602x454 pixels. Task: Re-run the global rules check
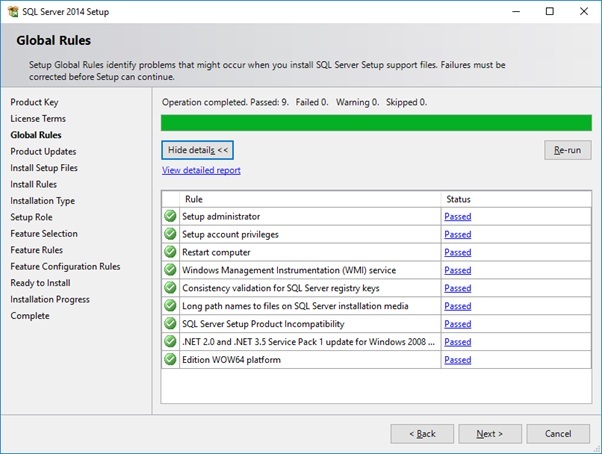click(567, 150)
